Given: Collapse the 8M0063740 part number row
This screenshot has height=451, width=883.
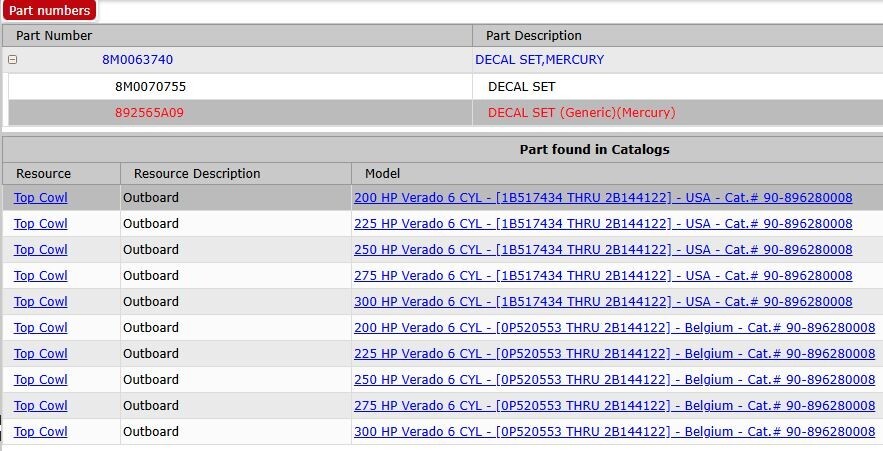Looking at the screenshot, I should point(12,59).
